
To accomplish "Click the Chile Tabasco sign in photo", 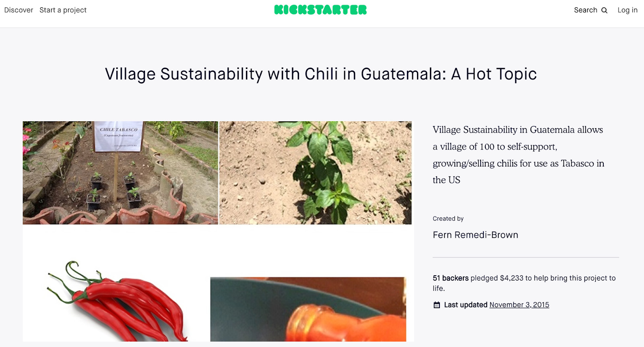I will pyautogui.click(x=118, y=137).
